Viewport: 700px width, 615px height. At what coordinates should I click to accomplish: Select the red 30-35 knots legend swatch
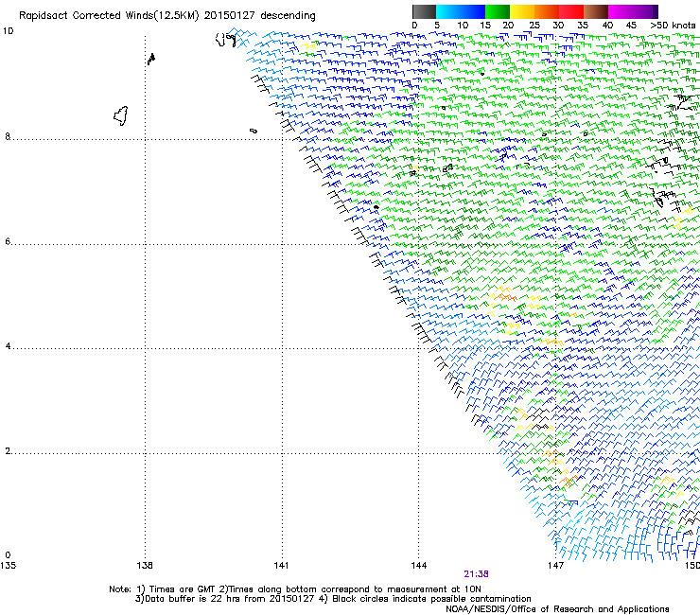pos(571,11)
